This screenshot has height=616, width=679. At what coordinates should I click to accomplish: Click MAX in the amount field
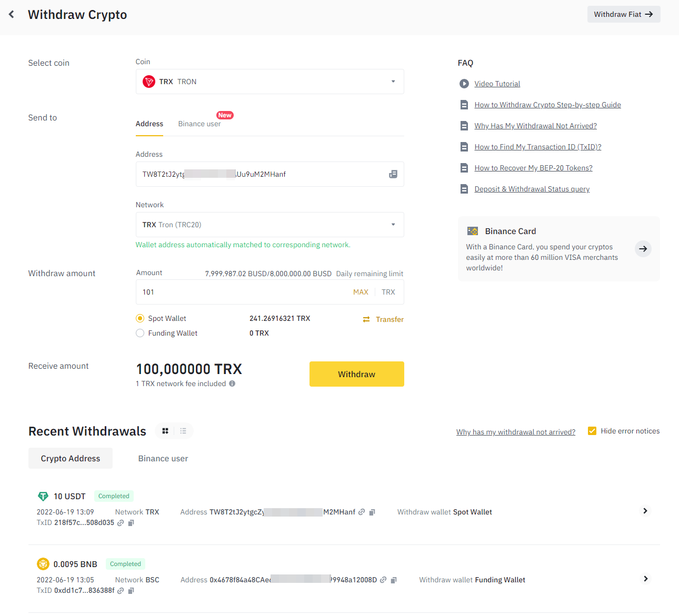[361, 292]
